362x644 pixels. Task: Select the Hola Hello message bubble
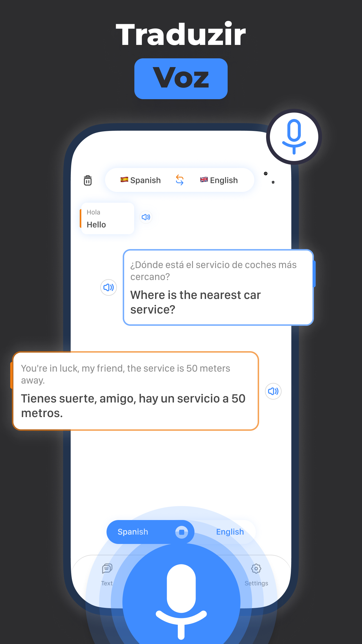click(107, 218)
